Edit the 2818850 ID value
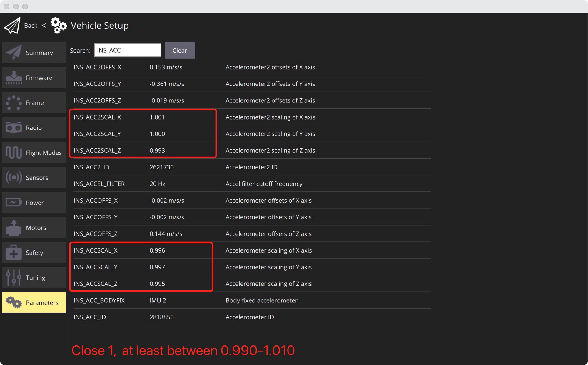588x365 pixels. [x=162, y=317]
